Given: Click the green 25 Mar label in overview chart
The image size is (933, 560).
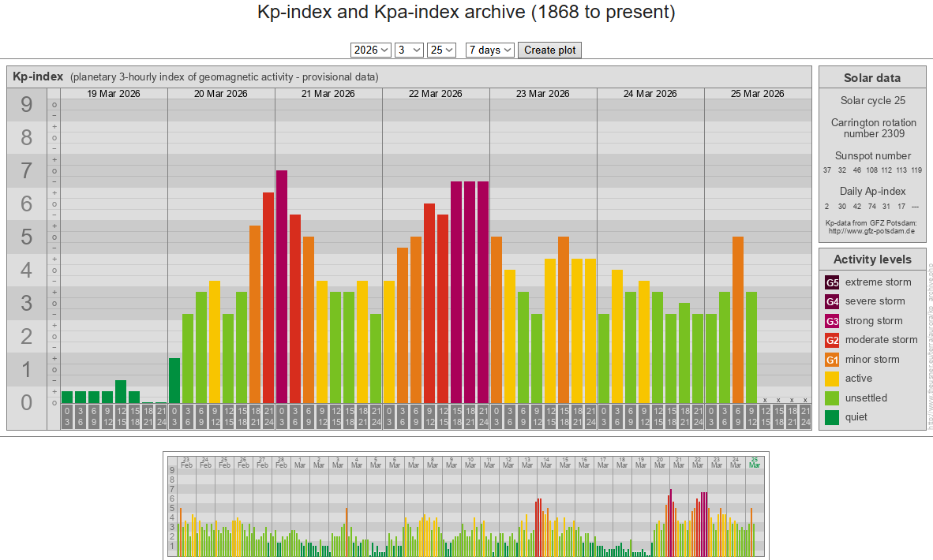Looking at the screenshot, I should [x=755, y=462].
